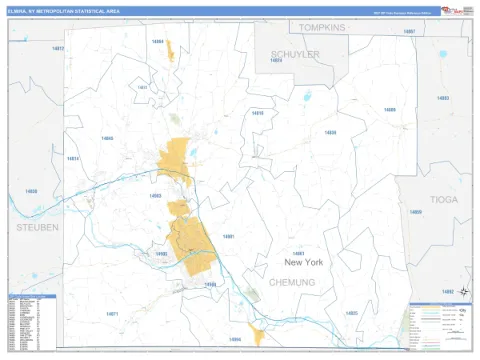Click ZIP code label 14894
Viewport: 480px width, 360px height.
click(x=235, y=340)
